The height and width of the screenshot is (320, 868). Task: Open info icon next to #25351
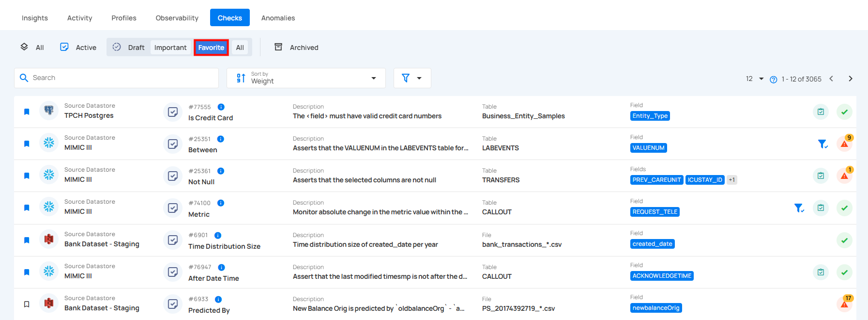pos(221,139)
